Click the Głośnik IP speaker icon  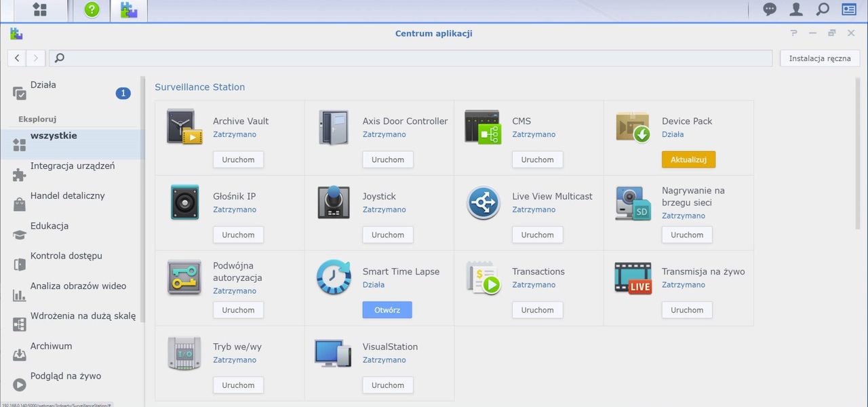point(184,202)
